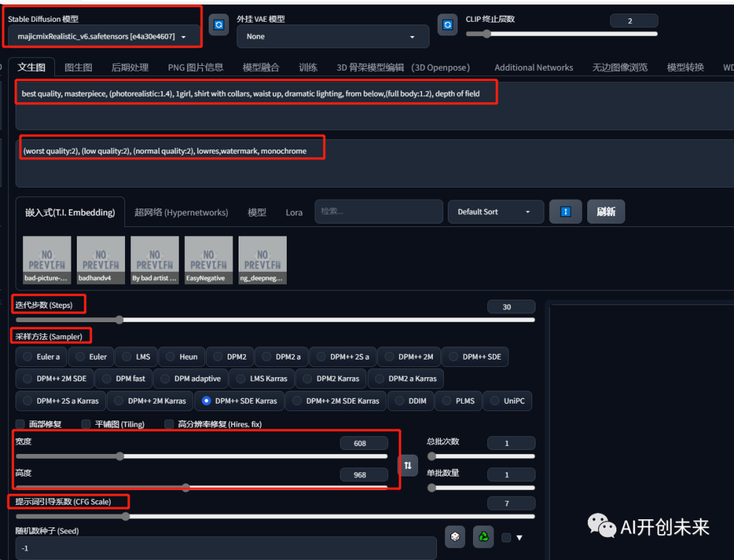This screenshot has width=734, height=560.
Task: Click the CFG Scale slider handle
Action: (126, 517)
